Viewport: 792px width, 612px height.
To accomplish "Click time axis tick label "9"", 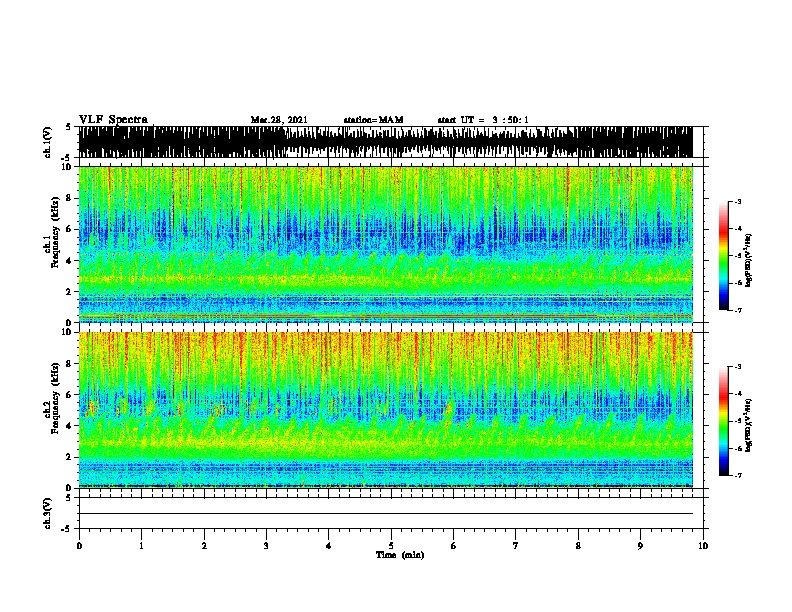I will coord(640,546).
